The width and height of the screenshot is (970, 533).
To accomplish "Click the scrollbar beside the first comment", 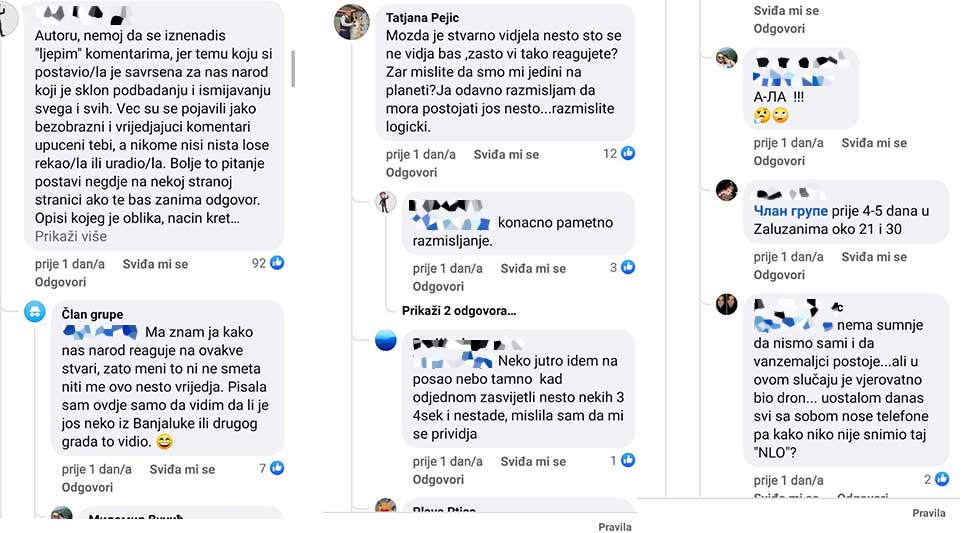I will 293,69.
